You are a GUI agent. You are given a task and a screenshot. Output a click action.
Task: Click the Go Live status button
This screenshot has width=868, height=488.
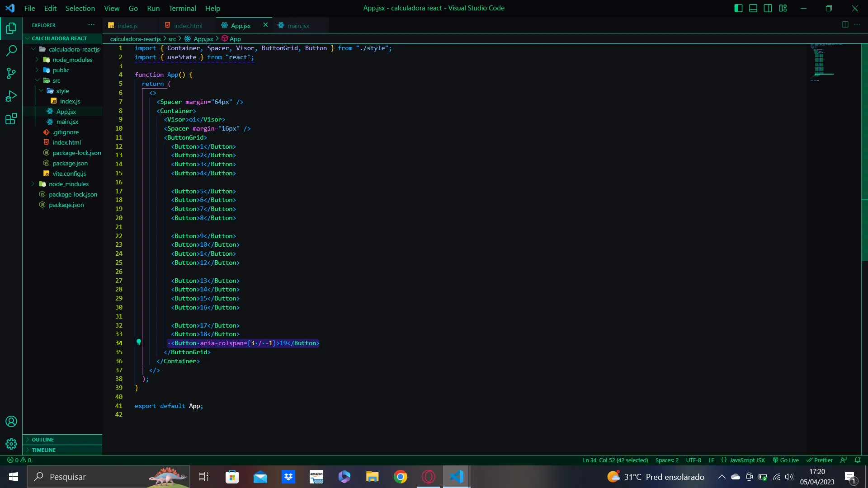click(x=786, y=460)
